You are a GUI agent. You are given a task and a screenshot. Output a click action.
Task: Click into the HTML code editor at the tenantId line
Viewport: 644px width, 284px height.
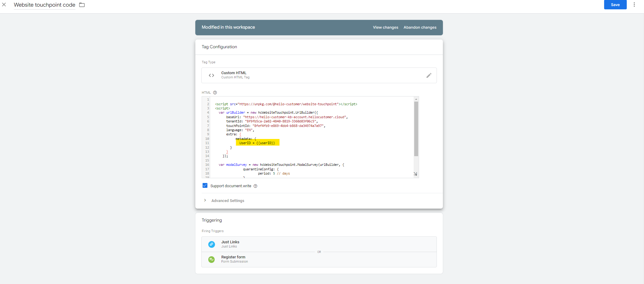272,121
